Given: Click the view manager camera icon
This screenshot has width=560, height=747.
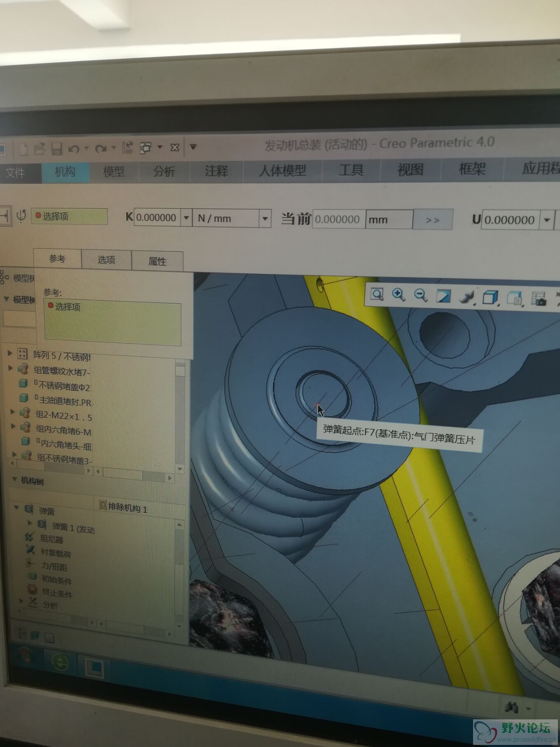Looking at the screenshot, I should [x=539, y=299].
